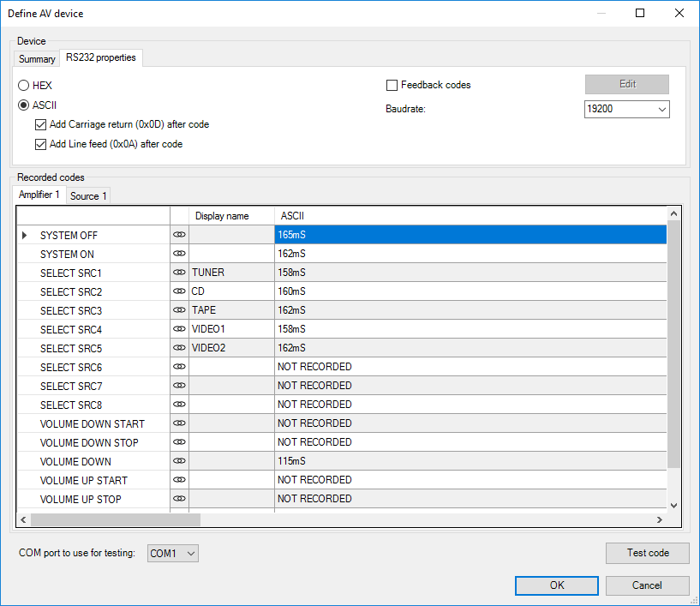This screenshot has width=700, height=606.
Task: Open the COM port testing dropdown
Action: click(173, 554)
